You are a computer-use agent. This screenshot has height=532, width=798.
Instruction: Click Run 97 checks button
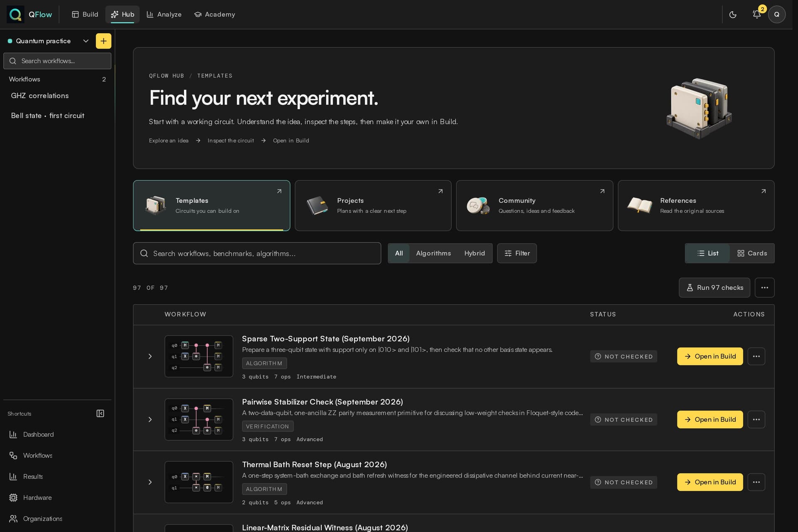point(714,288)
